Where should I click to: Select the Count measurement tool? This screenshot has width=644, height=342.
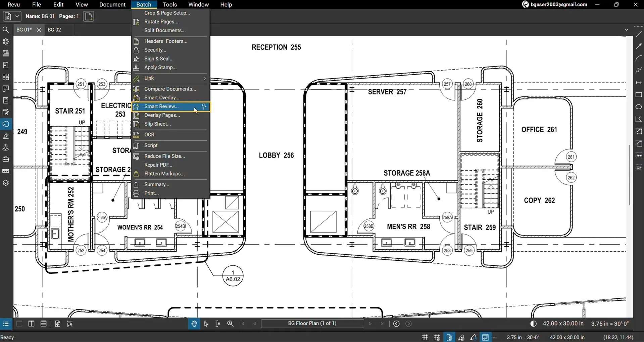[639, 168]
